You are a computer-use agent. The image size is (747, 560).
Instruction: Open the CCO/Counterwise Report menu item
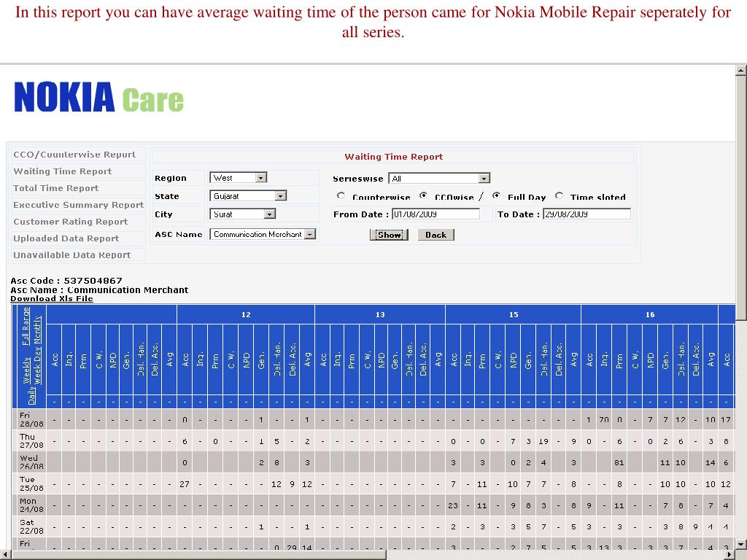[x=74, y=155]
